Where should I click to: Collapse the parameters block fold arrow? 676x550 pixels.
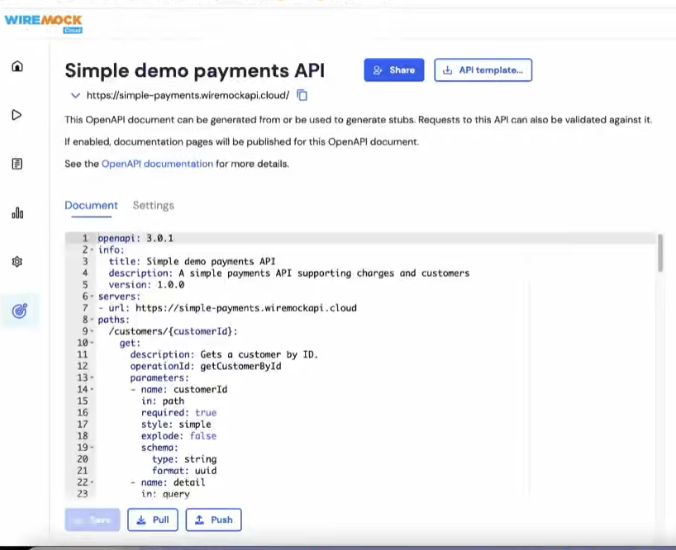(x=92, y=378)
